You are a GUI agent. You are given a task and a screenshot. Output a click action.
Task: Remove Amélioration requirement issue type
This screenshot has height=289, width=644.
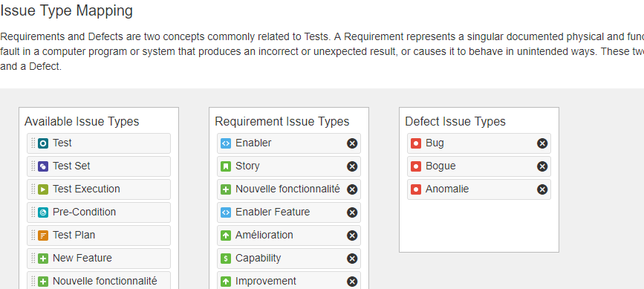[352, 236]
